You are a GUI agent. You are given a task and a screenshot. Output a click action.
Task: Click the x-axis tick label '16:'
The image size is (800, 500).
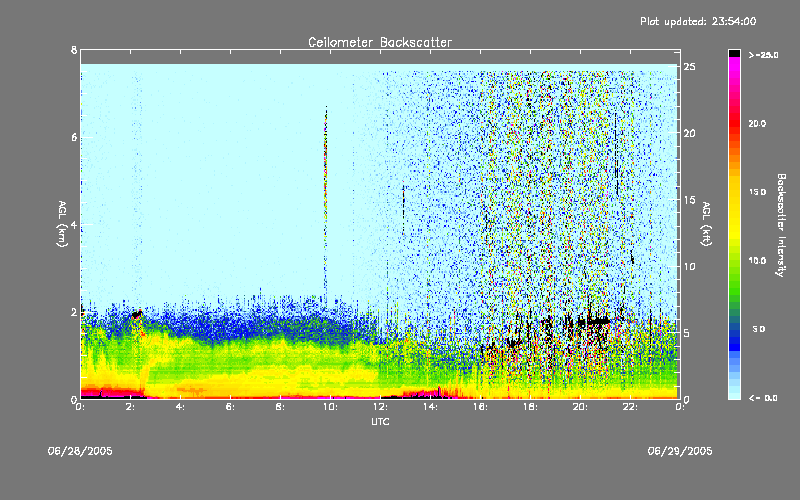coord(480,407)
